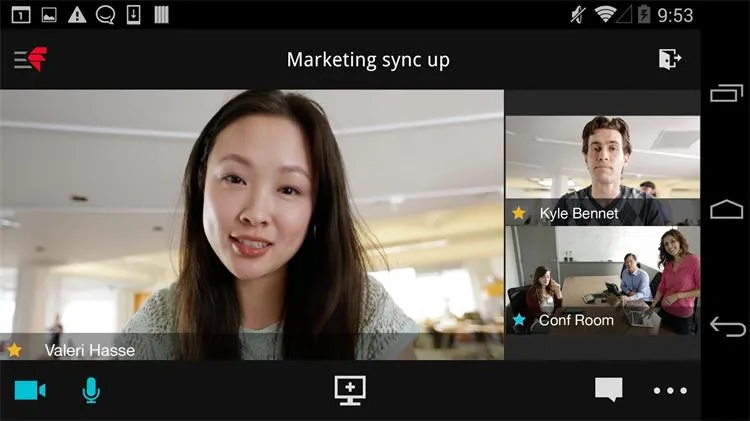Tap the Marketing sync up title
Viewport: 750px width, 421px height.
pyautogui.click(x=368, y=60)
